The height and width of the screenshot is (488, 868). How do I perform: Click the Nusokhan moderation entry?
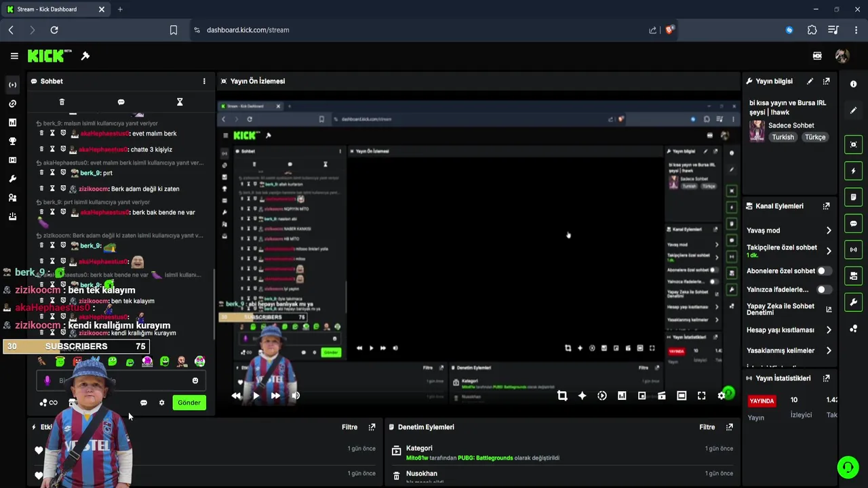(563, 476)
